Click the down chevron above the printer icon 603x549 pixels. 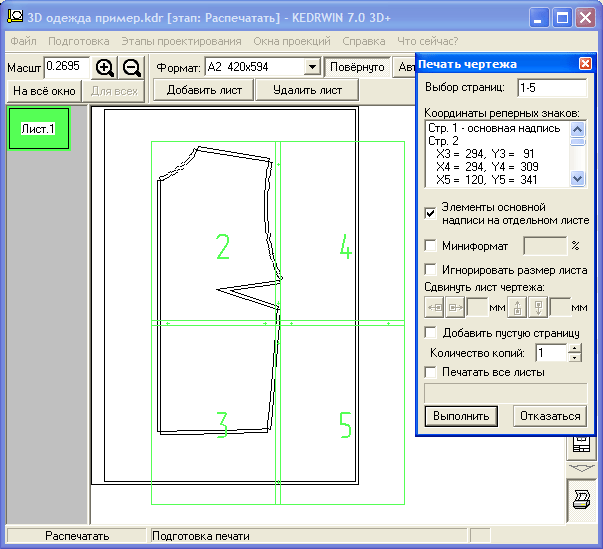point(581,468)
